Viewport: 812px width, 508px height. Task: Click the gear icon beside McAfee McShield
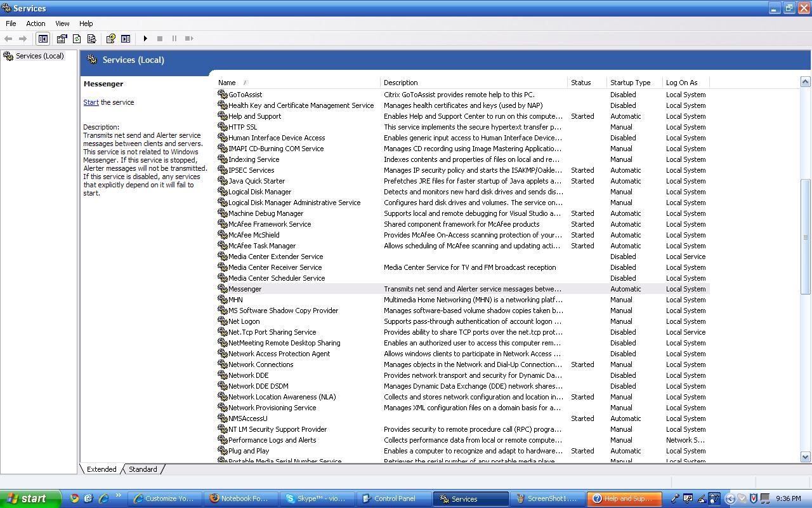pos(223,234)
